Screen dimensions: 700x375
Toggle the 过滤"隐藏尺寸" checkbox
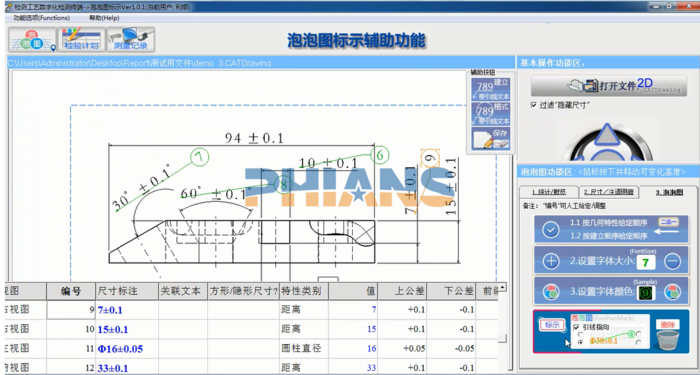pos(533,105)
